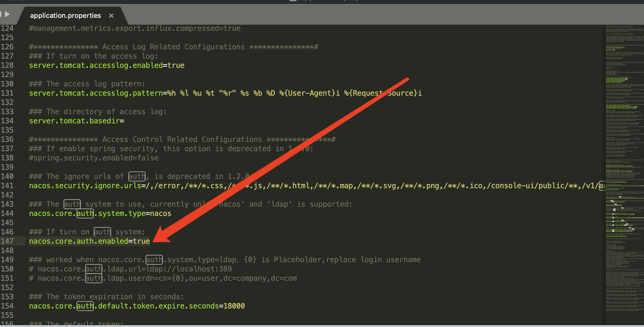This screenshot has height=327, width=644.
Task: Click the 'If turn on auth system' comment
Action: point(87,232)
